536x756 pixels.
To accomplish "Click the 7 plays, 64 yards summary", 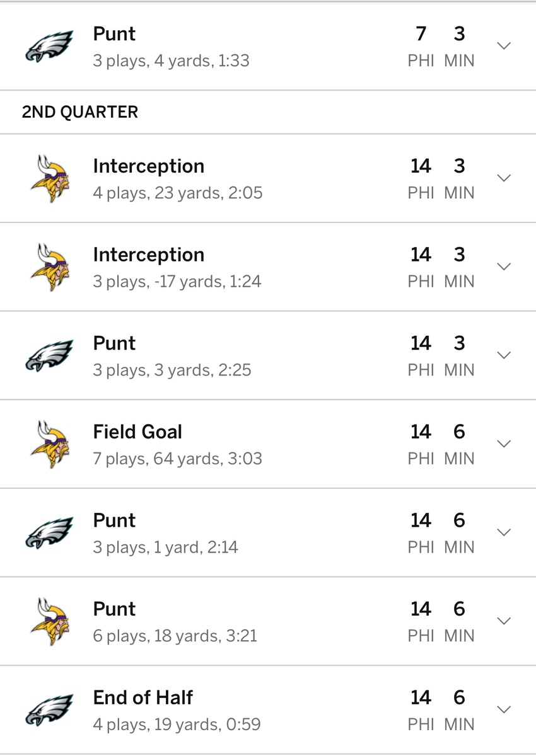I will click(x=177, y=459).
